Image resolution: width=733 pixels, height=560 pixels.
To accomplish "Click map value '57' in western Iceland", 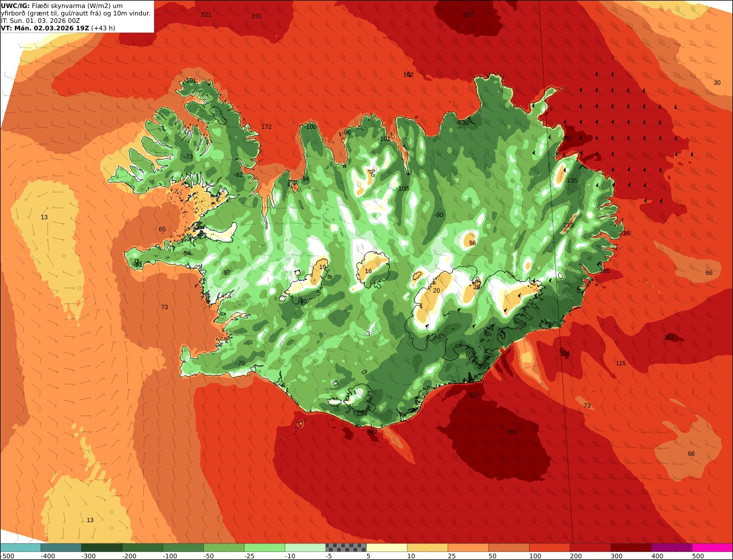I will [227, 273].
